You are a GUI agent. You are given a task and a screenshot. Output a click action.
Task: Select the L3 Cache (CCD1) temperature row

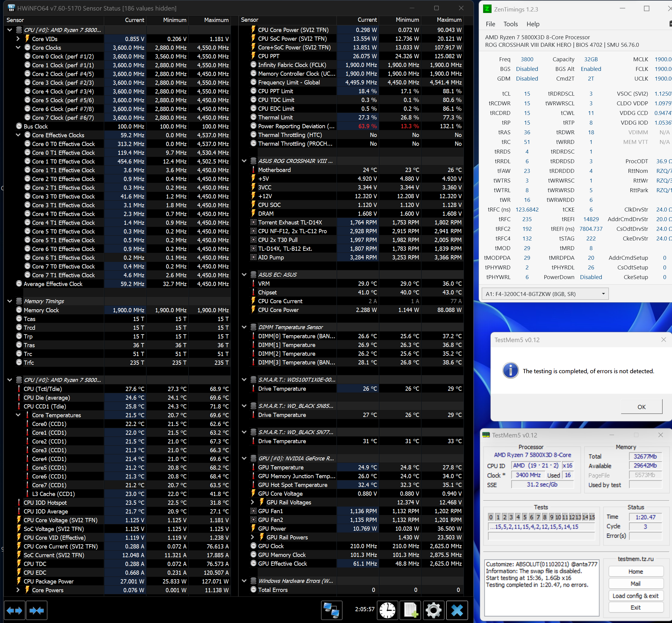[117, 494]
